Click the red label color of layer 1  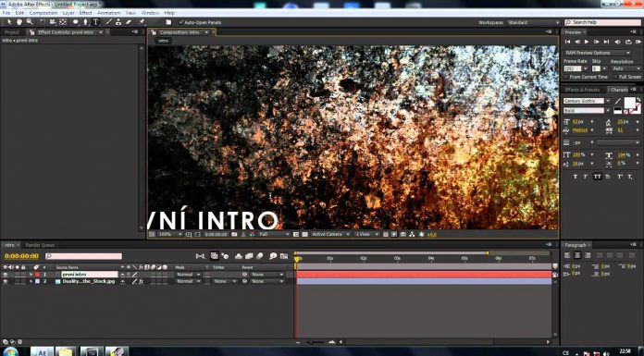pyautogui.click(x=37, y=275)
